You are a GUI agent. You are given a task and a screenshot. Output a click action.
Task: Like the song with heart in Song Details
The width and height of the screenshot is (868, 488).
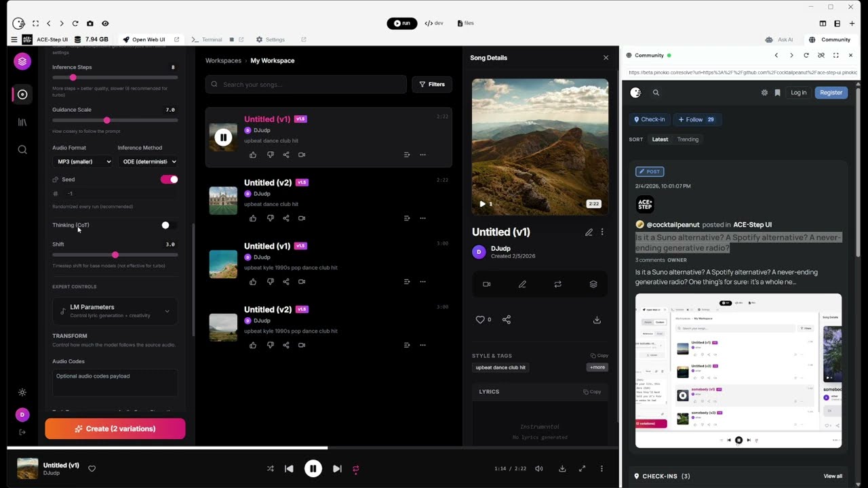tap(480, 319)
